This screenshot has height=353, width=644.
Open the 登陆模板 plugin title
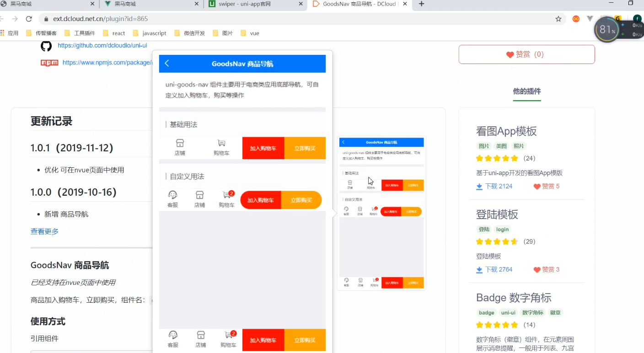pyautogui.click(x=497, y=214)
